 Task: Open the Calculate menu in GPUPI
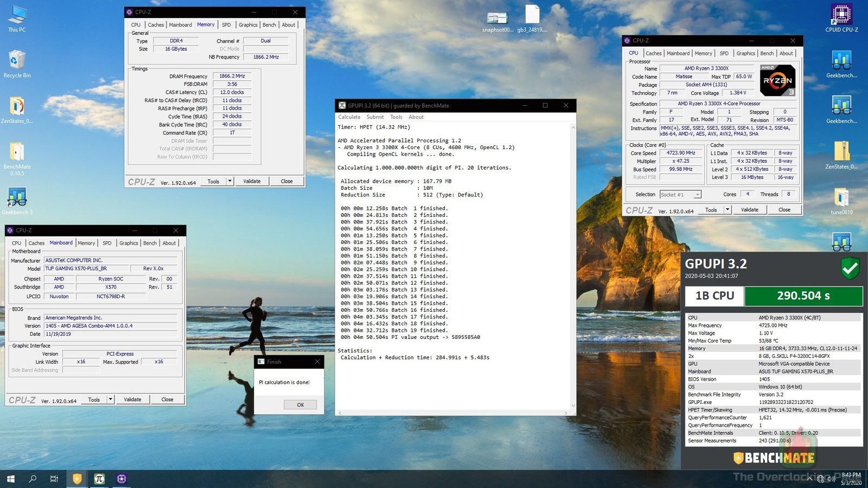tap(349, 117)
